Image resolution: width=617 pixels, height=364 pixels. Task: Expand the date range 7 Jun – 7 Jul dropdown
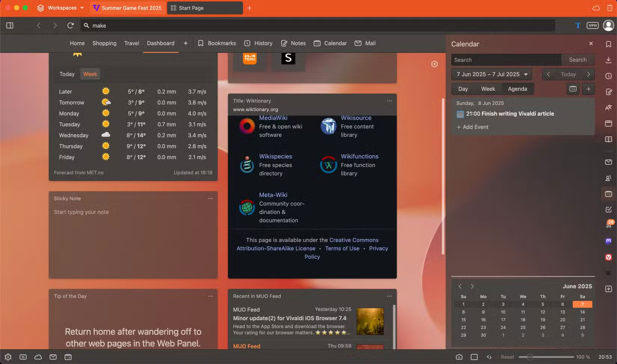click(491, 74)
